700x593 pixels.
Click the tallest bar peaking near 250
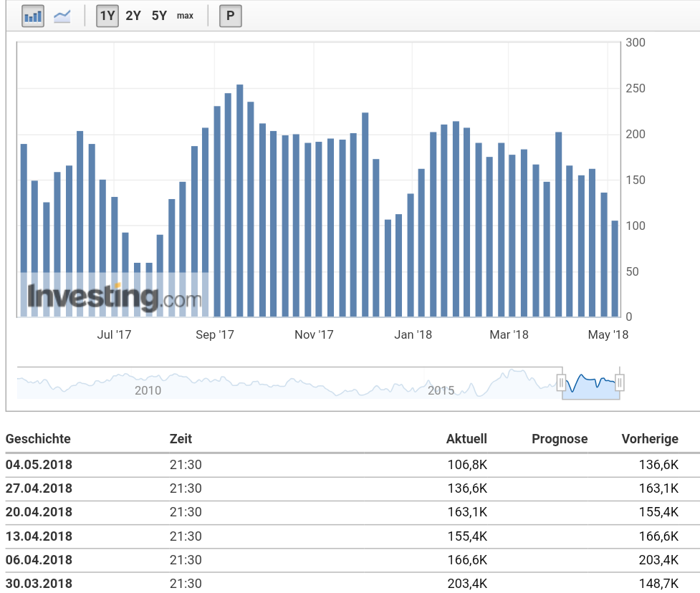tap(240, 201)
